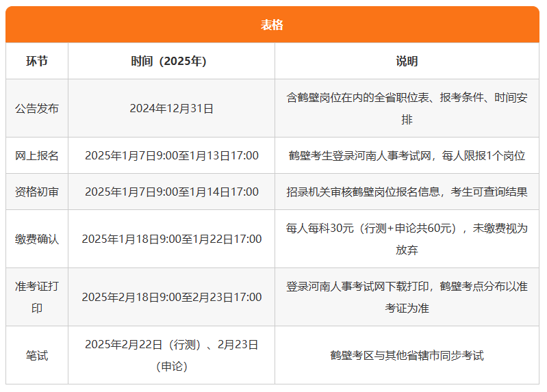Select the 1月18日9:00至1月22日17:00 time cell

coord(171,239)
